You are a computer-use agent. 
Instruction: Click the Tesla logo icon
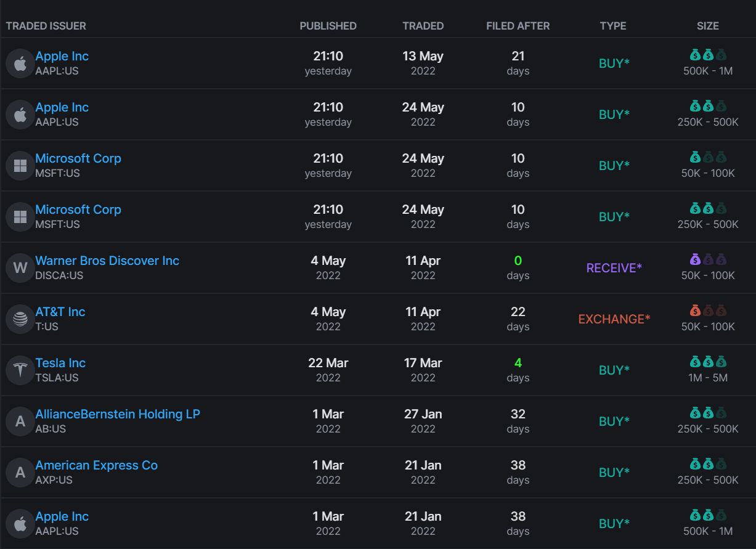click(x=20, y=370)
